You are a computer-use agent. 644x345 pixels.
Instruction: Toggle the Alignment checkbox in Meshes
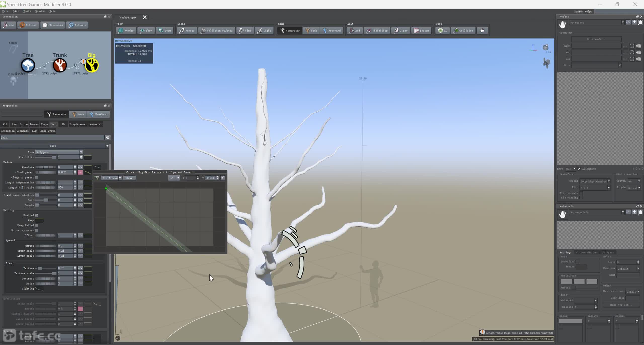point(579,169)
